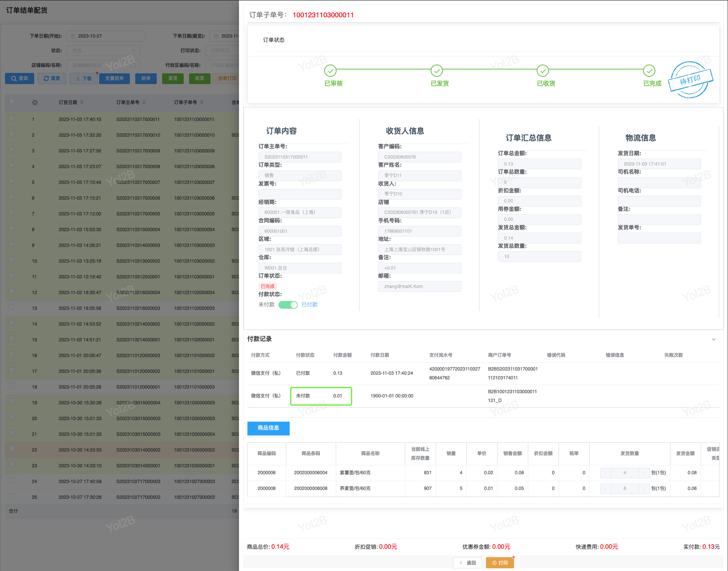The image size is (728, 571).
Task: Click the order date 2023-11-02 16:35:47
Action: [x=80, y=293]
